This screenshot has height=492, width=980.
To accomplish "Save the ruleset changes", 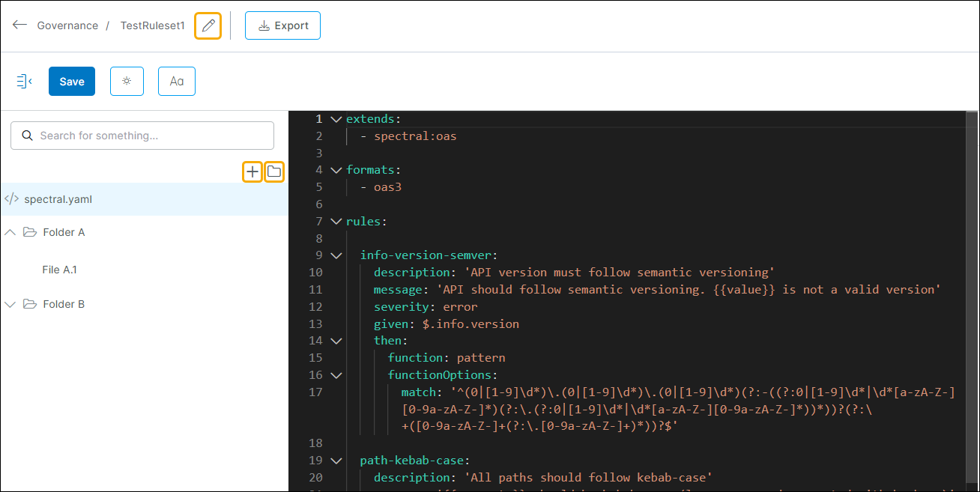I will click(71, 81).
